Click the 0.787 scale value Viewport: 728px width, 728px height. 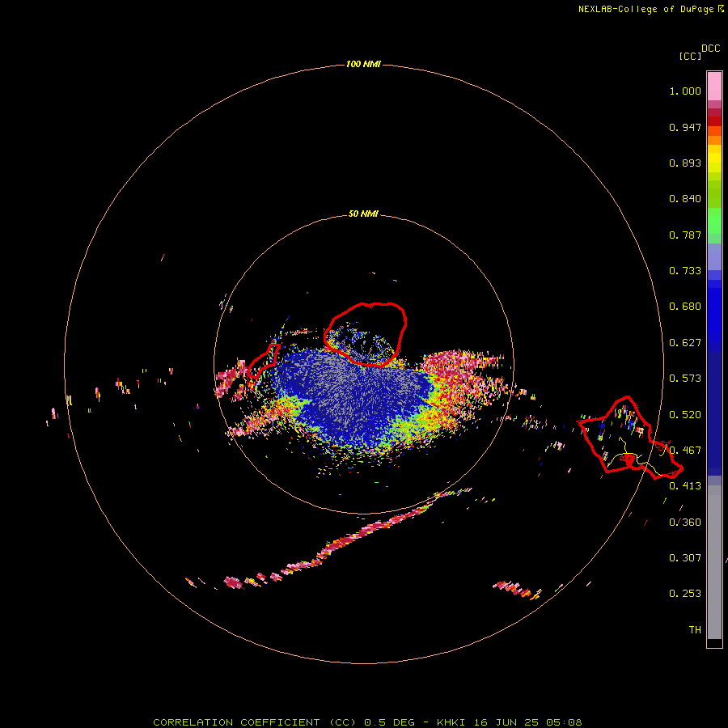point(685,235)
